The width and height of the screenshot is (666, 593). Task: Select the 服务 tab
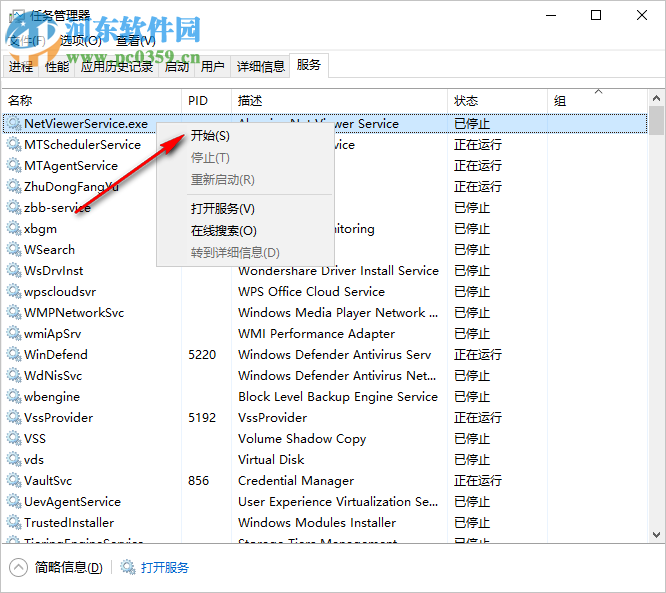(x=309, y=65)
